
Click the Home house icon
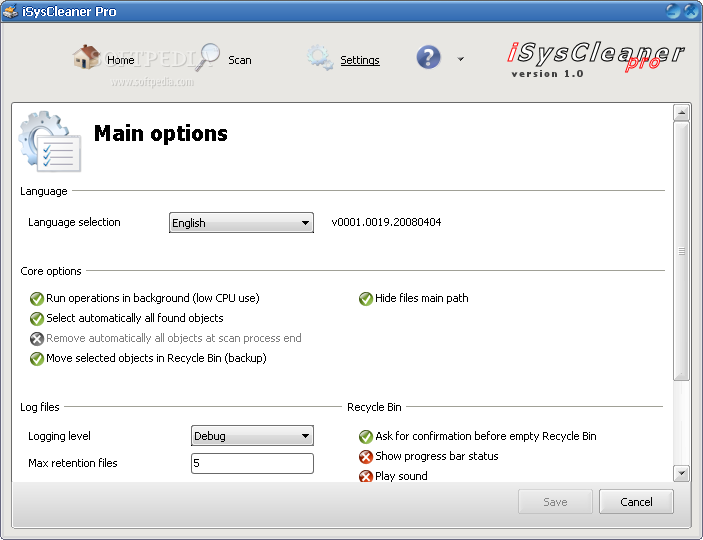click(x=87, y=57)
